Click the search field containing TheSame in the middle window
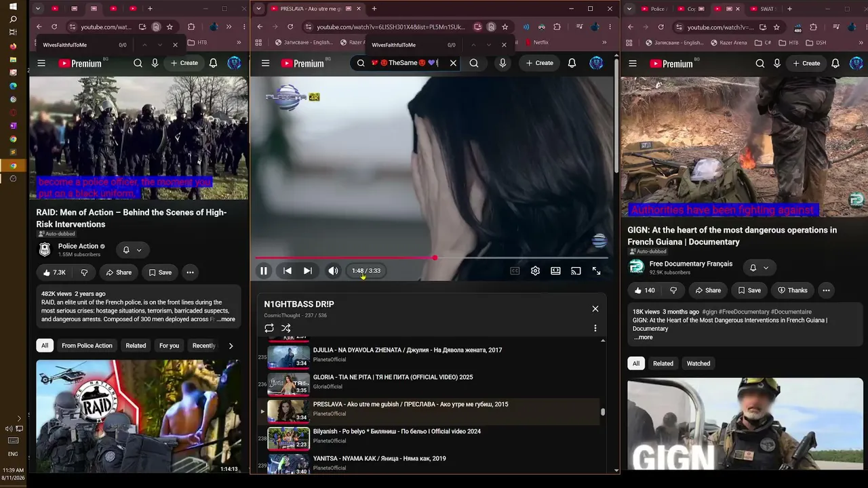Screen dimensions: 868x488 coord(406,63)
